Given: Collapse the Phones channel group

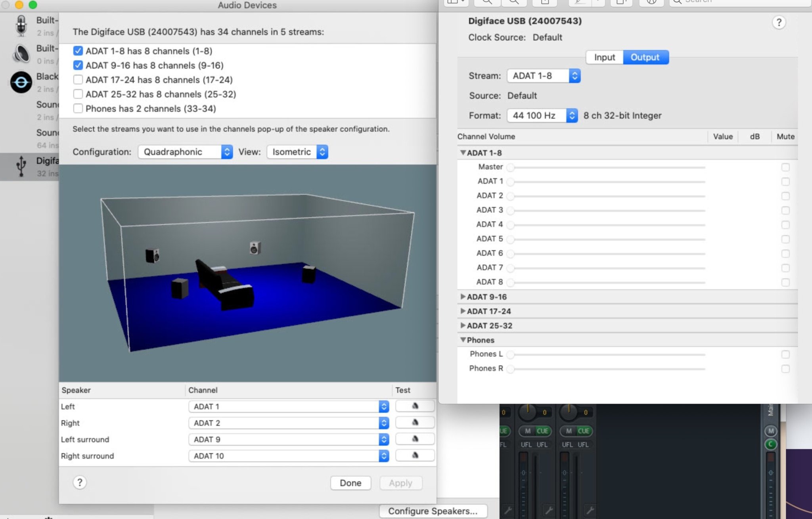Looking at the screenshot, I should pyautogui.click(x=463, y=340).
